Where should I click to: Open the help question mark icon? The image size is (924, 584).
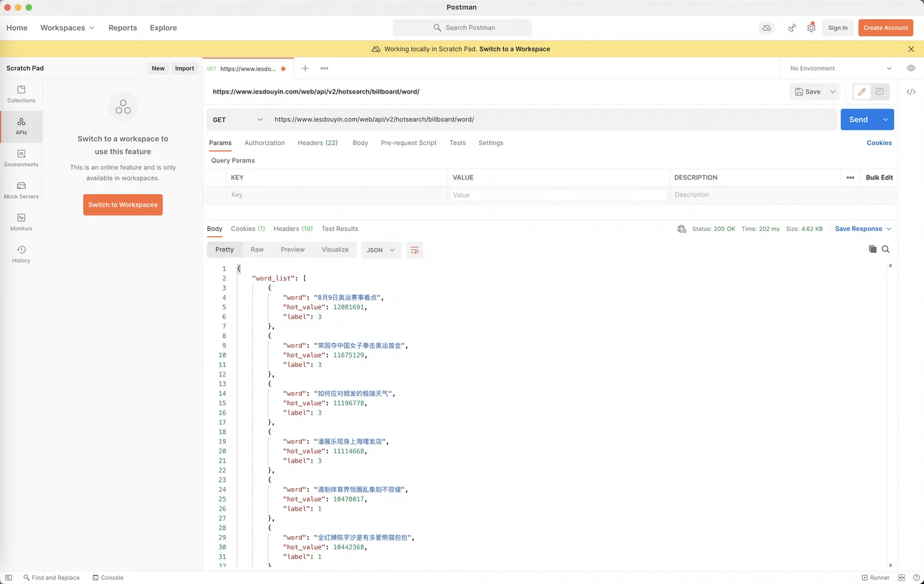pos(915,577)
